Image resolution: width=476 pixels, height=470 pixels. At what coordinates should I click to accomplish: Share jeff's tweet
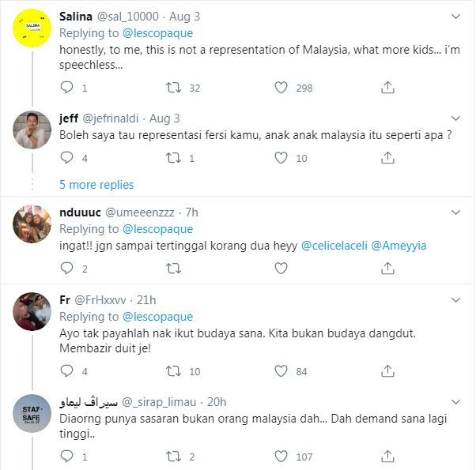387,158
